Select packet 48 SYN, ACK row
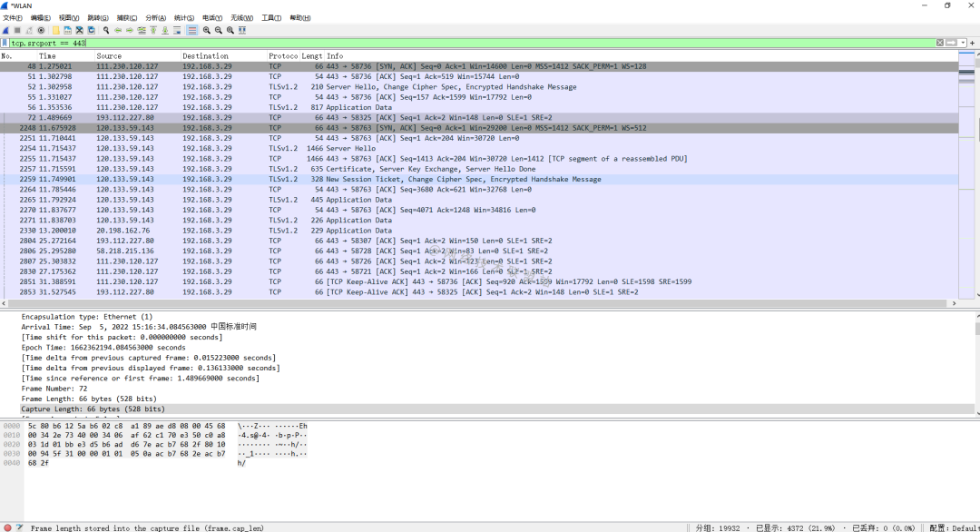The image size is (980, 532). pyautogui.click(x=479, y=66)
